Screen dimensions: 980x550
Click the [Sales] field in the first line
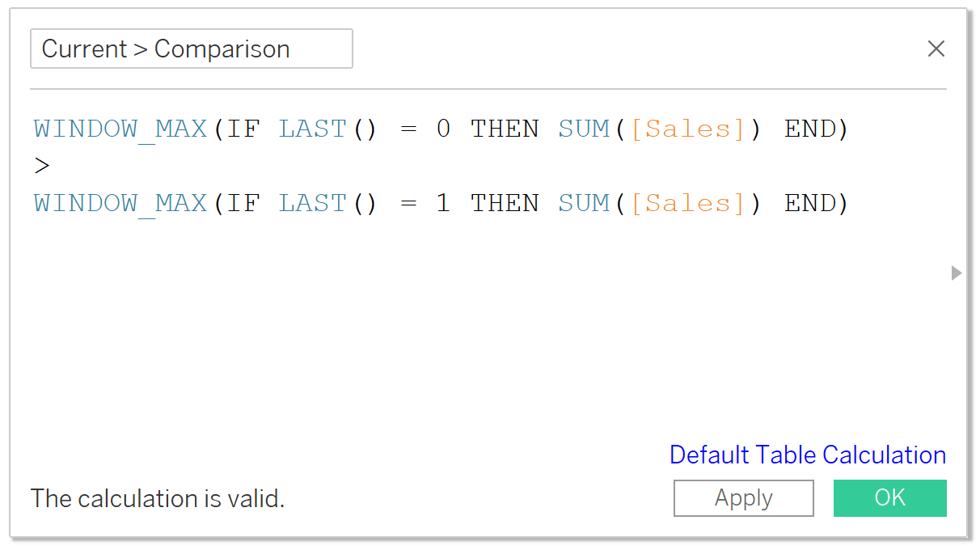[688, 129]
